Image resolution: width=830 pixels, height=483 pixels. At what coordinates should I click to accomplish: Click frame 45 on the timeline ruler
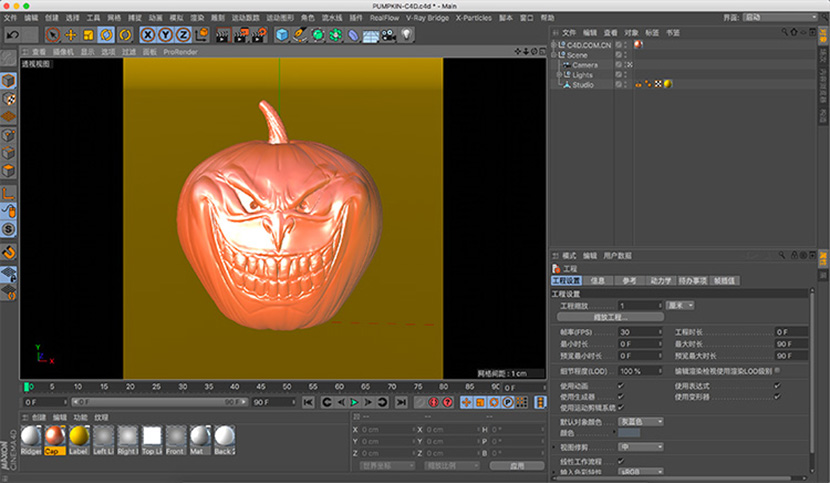pyautogui.click(x=260, y=387)
